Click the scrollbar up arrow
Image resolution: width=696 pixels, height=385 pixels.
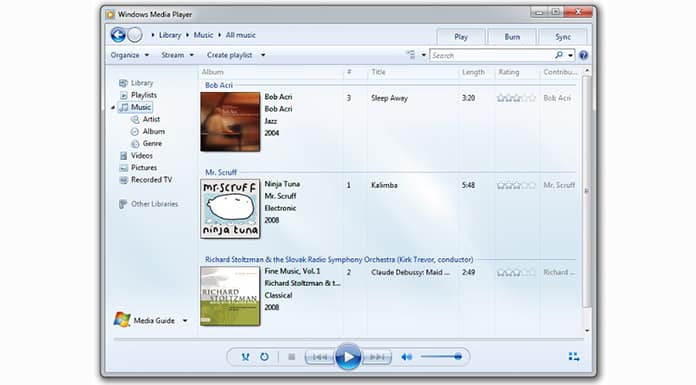click(587, 71)
